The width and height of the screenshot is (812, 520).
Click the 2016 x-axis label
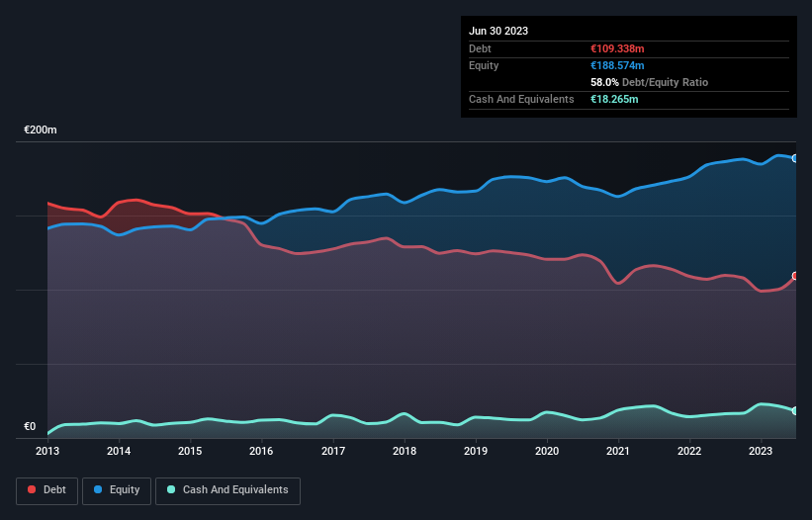click(261, 451)
